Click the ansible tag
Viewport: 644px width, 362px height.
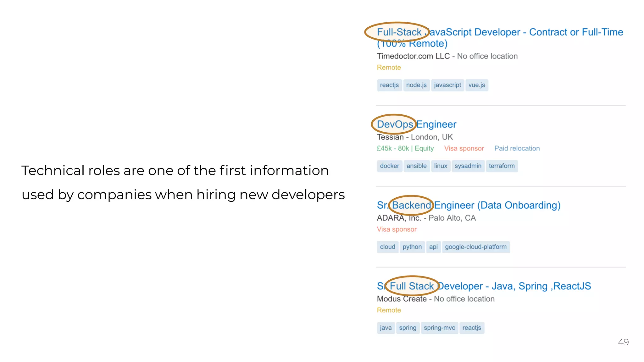coord(417,166)
